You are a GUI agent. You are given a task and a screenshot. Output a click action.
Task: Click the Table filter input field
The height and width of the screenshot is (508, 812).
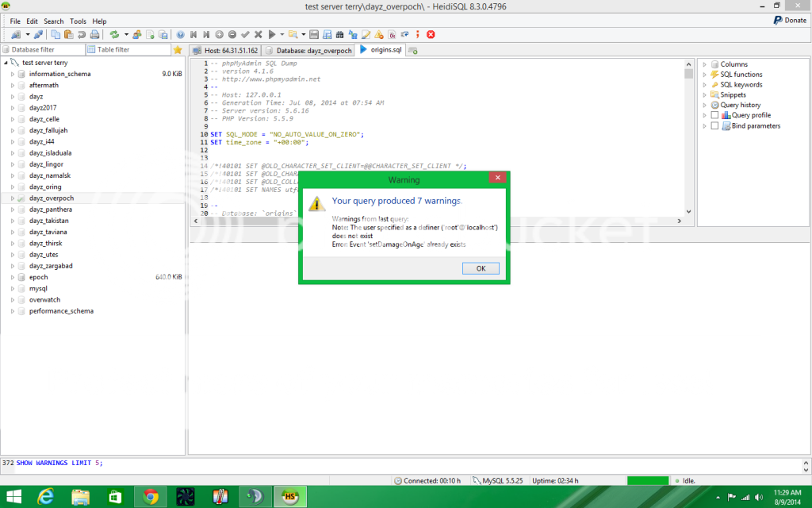point(128,50)
